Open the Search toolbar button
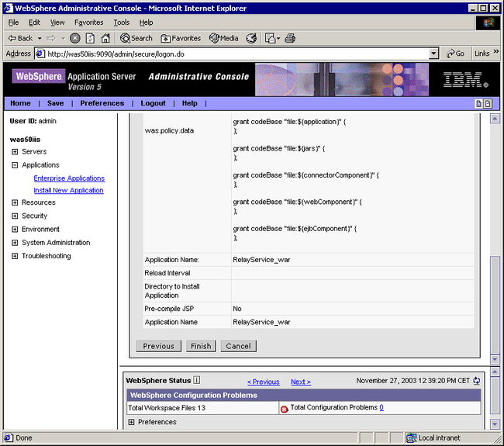This screenshot has height=446, width=504. click(136, 38)
